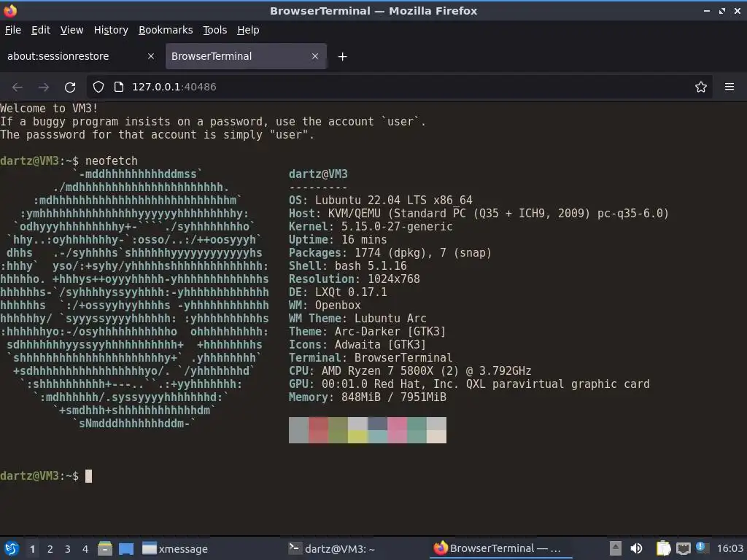Open the Bookmarks menu
This screenshot has height=560, width=747.
[x=166, y=30]
